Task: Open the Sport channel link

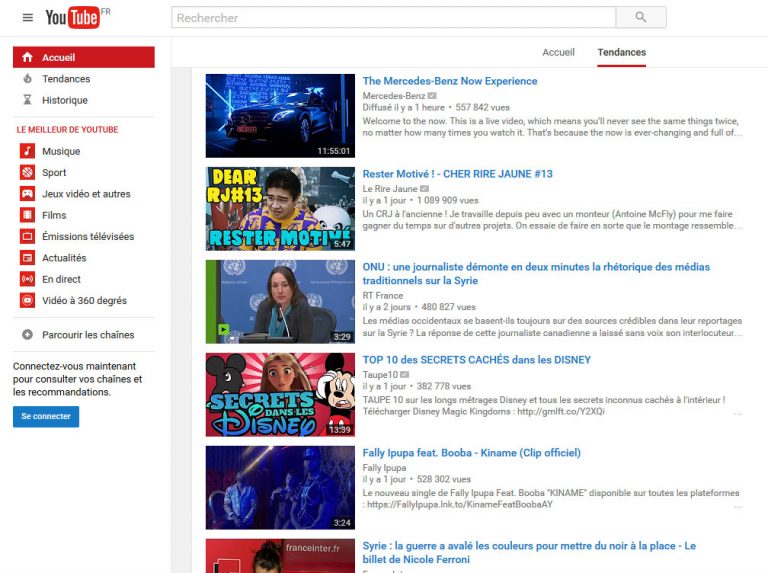Action: click(x=54, y=173)
